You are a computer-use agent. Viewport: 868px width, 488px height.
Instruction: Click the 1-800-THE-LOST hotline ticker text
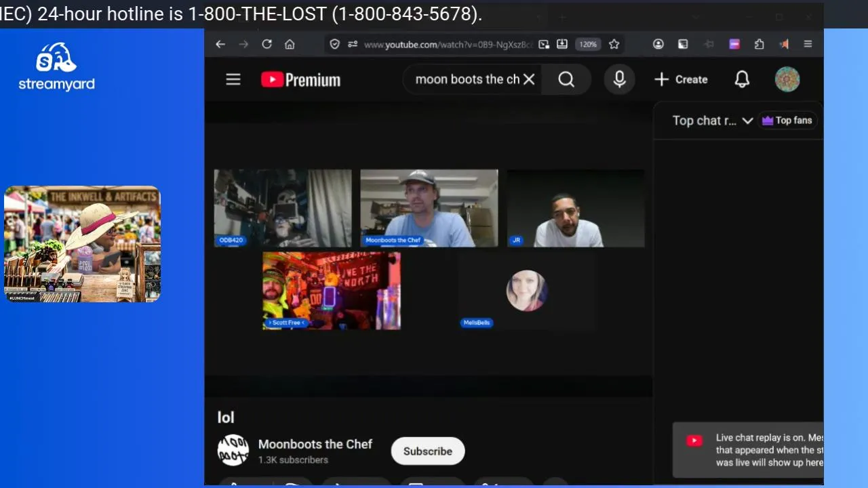pos(241,14)
